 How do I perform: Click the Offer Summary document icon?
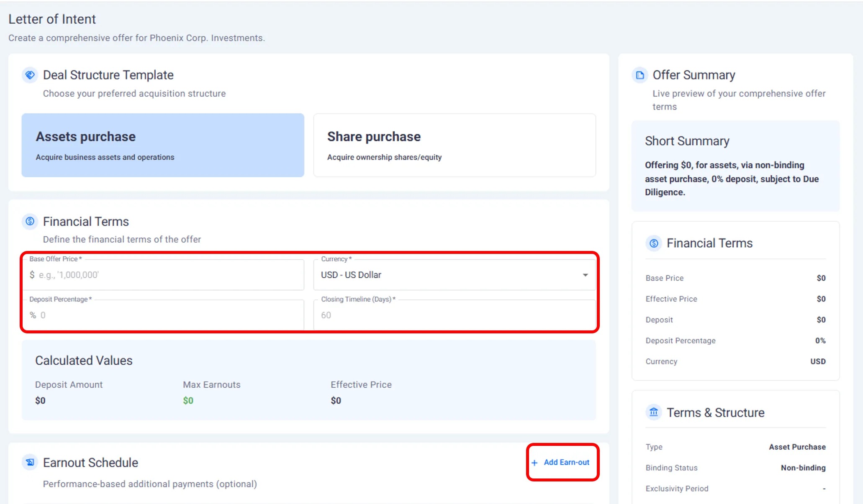click(640, 75)
